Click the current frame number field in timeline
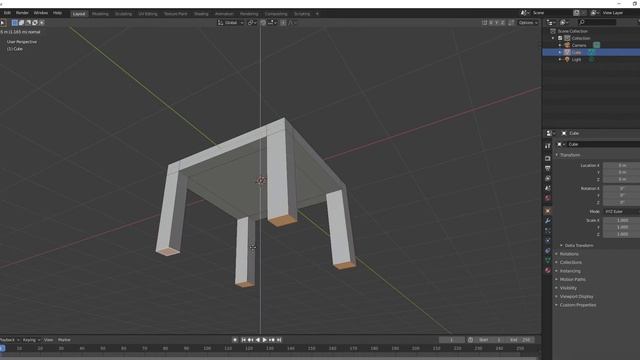640x360 pixels. coord(451,340)
